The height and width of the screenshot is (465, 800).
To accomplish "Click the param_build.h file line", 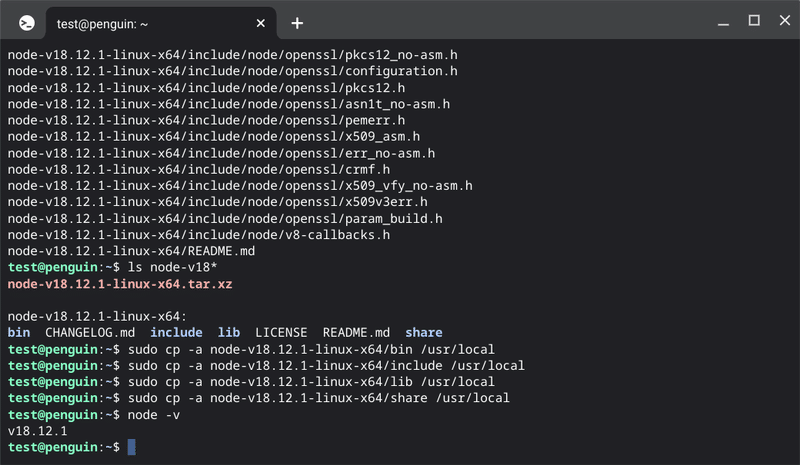I will pyautogui.click(x=225, y=218).
